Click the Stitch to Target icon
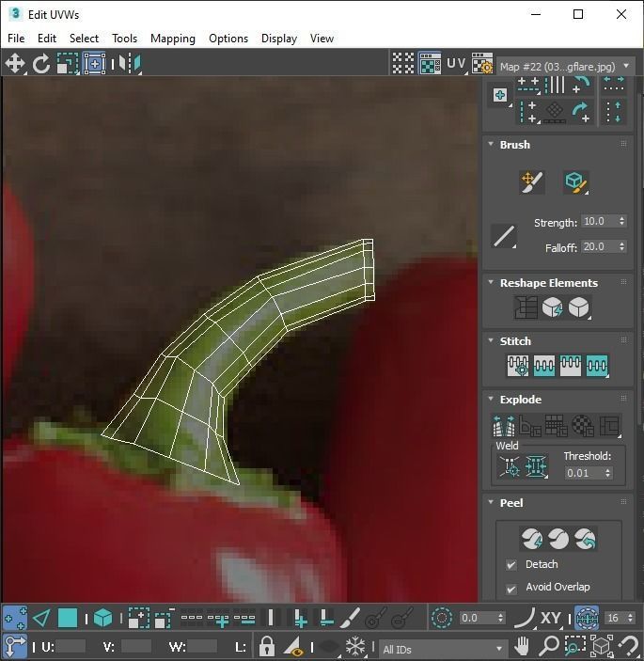Screen dimensions: 644x661 (518, 365)
